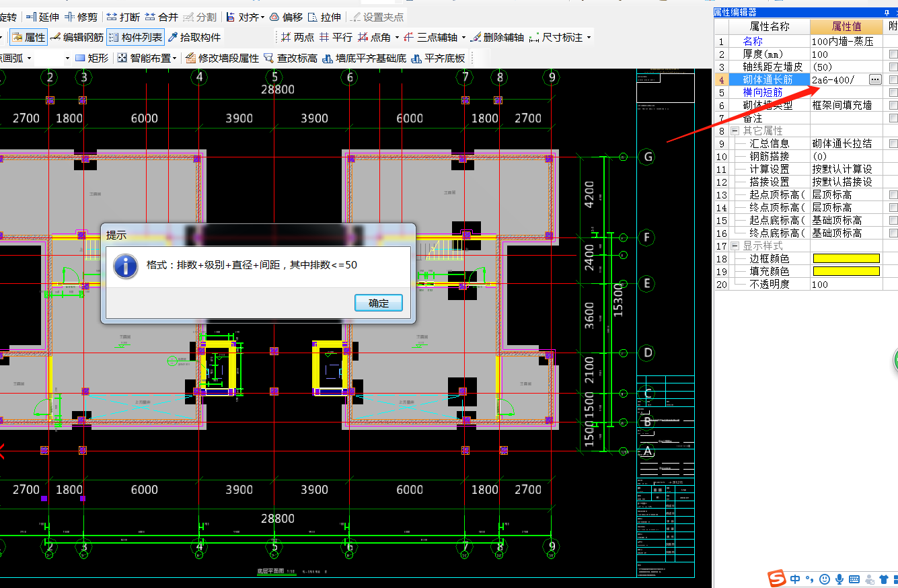Collapse the 其它属性 group

736,131
